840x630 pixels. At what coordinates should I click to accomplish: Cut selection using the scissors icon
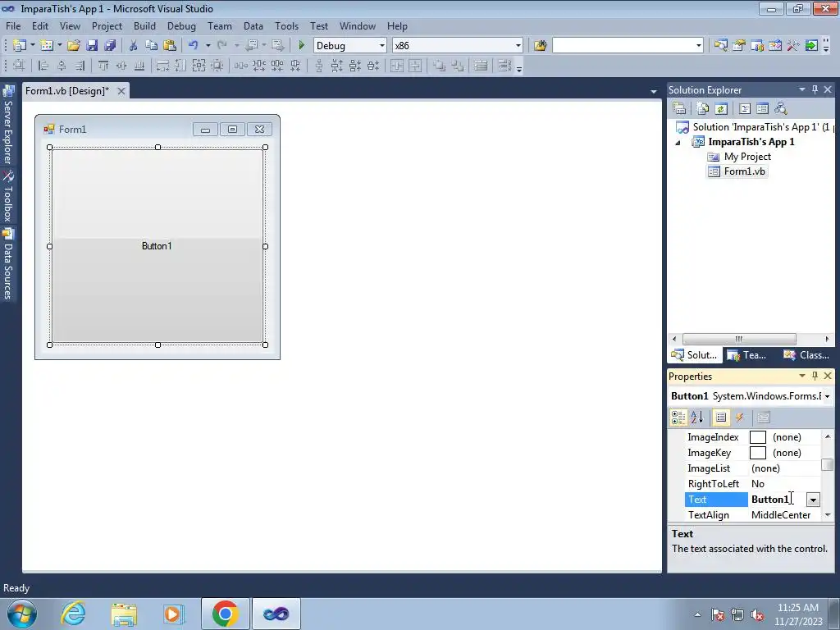[x=134, y=46]
